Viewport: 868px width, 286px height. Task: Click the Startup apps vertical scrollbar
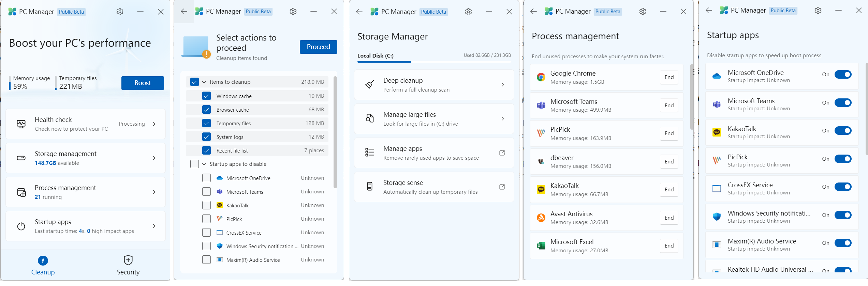click(867, 109)
